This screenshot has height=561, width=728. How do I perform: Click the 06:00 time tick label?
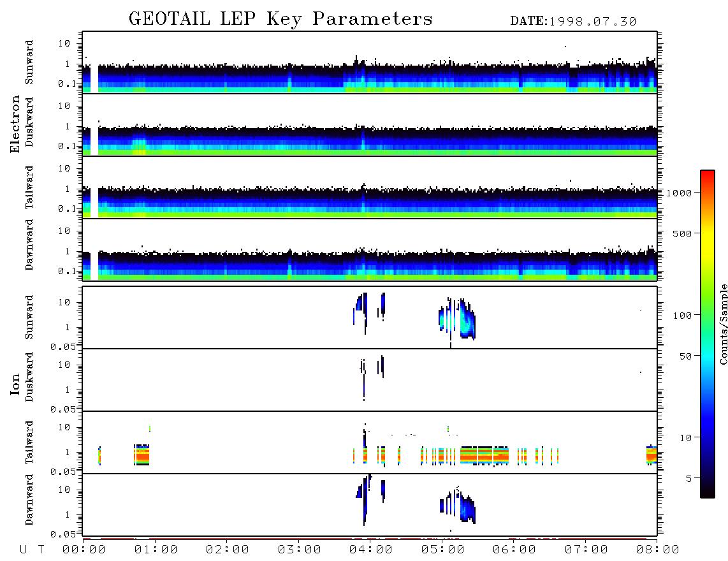[x=514, y=550]
